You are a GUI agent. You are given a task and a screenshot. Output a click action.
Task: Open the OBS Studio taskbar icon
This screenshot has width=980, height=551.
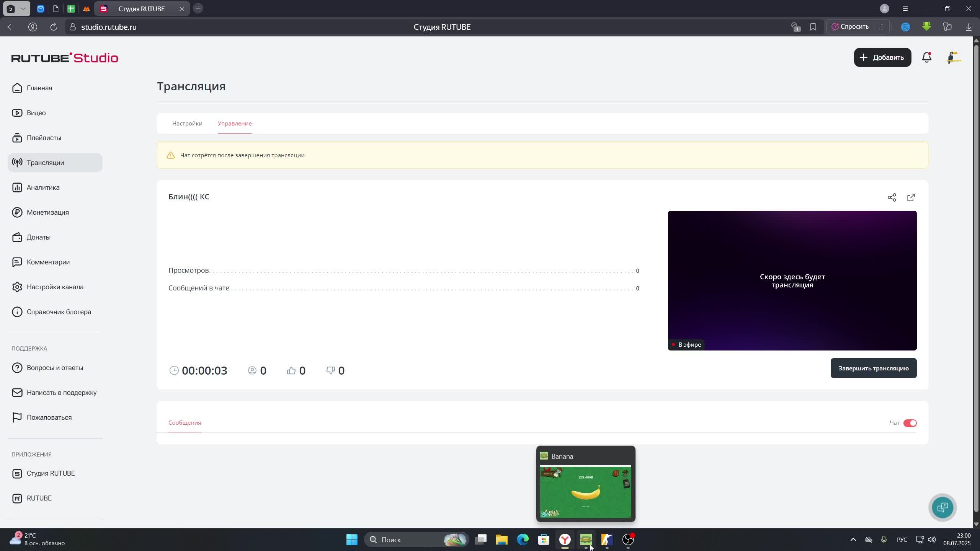tap(628, 540)
